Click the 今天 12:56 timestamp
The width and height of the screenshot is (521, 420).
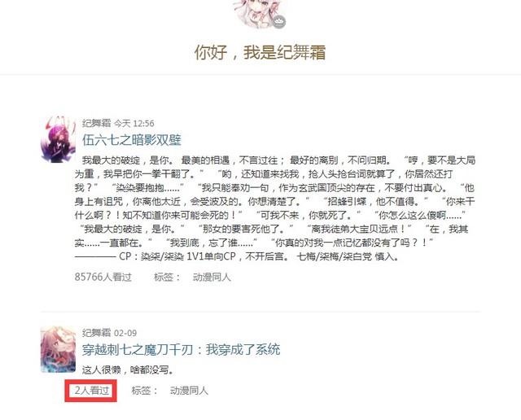[x=134, y=124]
